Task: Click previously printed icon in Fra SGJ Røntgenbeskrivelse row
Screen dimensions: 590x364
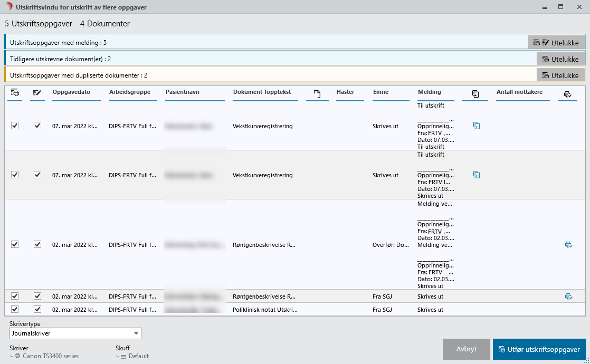Action: (x=568, y=296)
